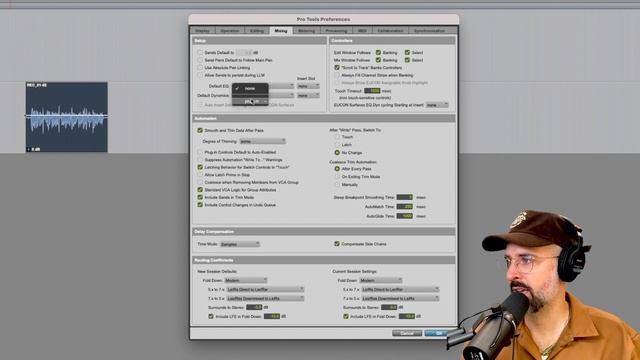Enable Send Pans Default to Follow Main Pan
640x360 pixels.
click(200, 60)
